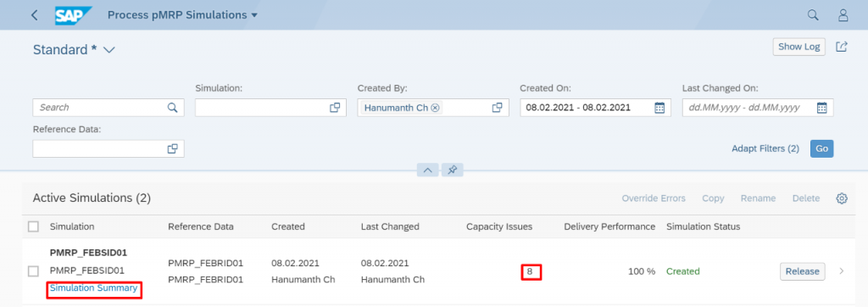
Task: Click the Copy toolbar button
Action: click(713, 198)
